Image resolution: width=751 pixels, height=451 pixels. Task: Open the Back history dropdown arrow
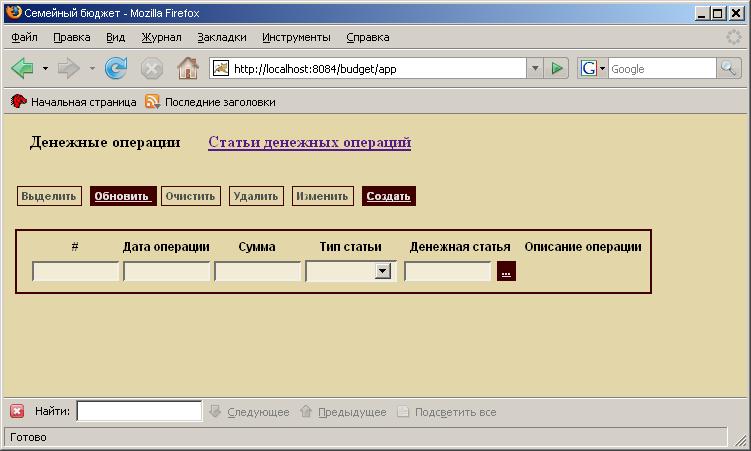(45, 68)
